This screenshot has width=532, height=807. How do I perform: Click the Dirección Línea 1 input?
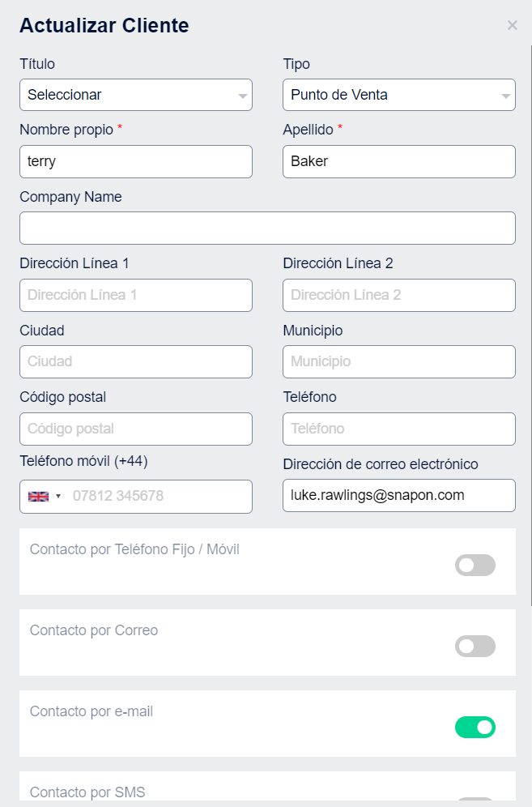click(135, 295)
